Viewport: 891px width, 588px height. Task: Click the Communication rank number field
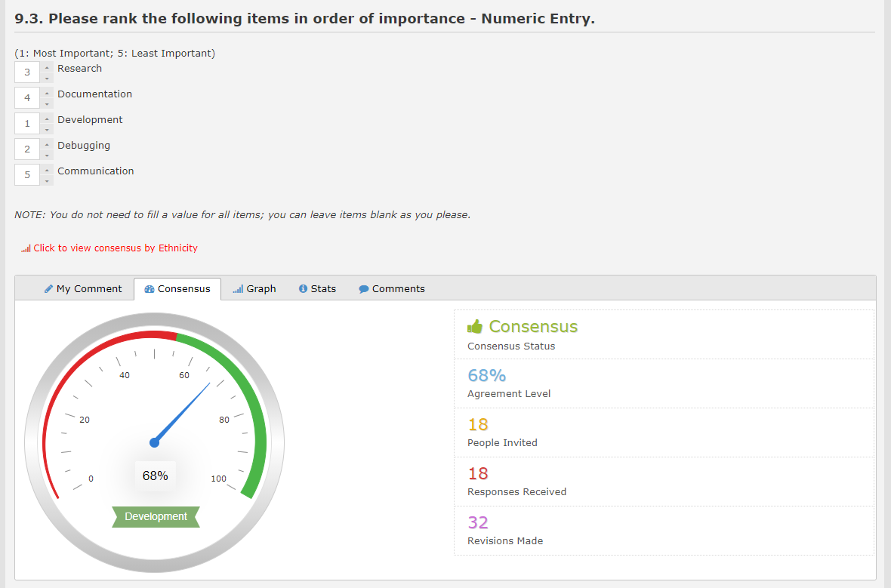point(27,175)
